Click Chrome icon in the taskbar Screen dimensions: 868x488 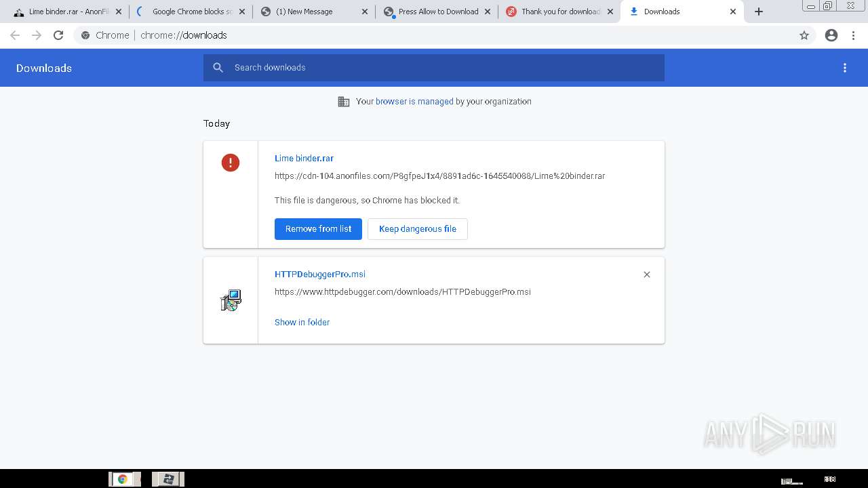(x=124, y=479)
